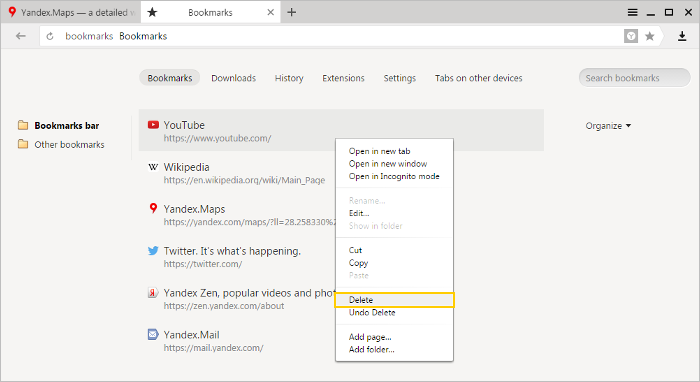Image resolution: width=700 pixels, height=382 pixels.
Task: Click the mail.yandex.com URL text
Action: pos(213,348)
